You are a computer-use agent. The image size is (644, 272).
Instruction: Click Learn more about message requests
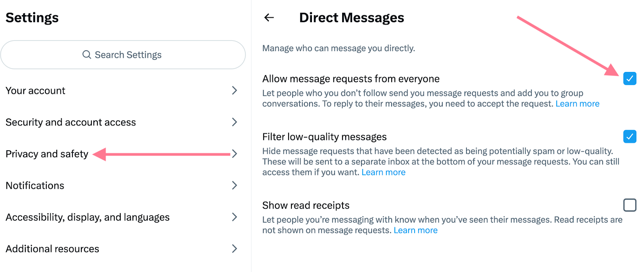pyautogui.click(x=577, y=103)
